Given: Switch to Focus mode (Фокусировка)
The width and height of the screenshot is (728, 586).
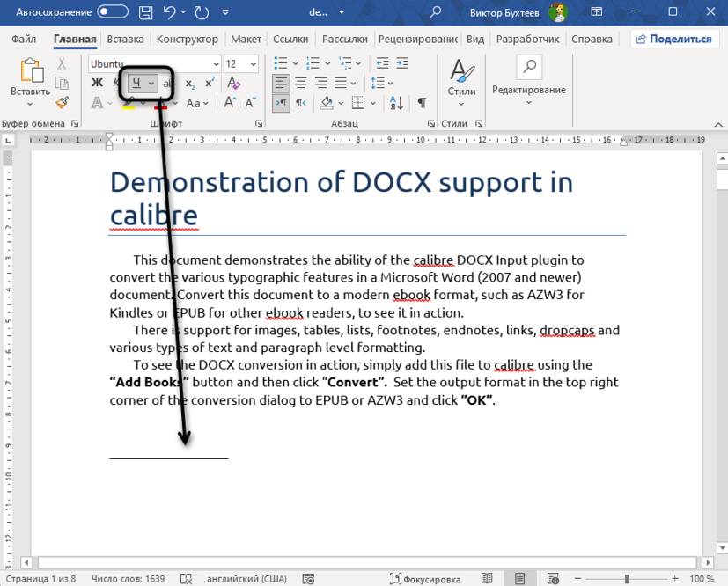Looking at the screenshot, I should point(425,579).
